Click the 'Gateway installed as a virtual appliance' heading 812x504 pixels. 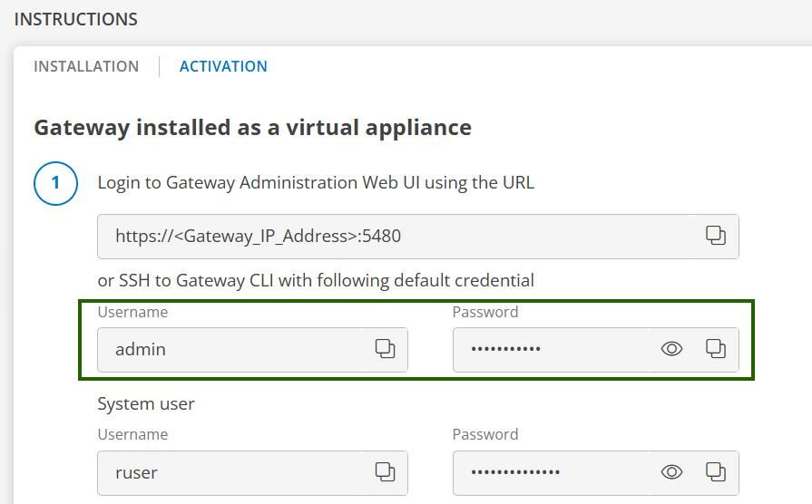[252, 127]
